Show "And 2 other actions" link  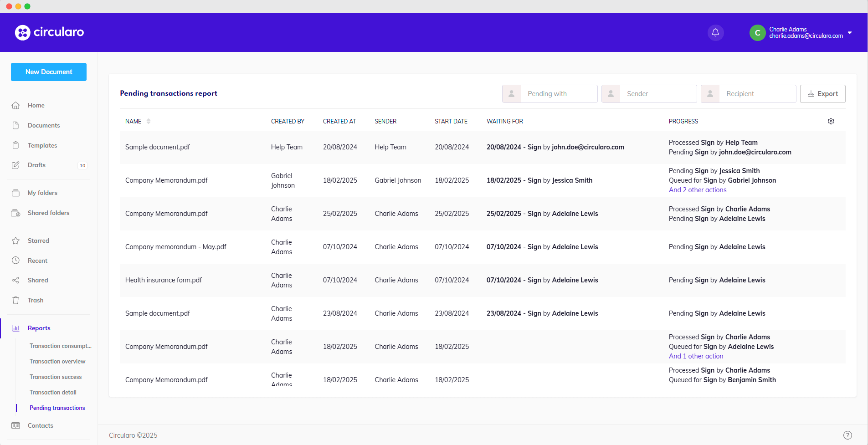click(x=697, y=190)
